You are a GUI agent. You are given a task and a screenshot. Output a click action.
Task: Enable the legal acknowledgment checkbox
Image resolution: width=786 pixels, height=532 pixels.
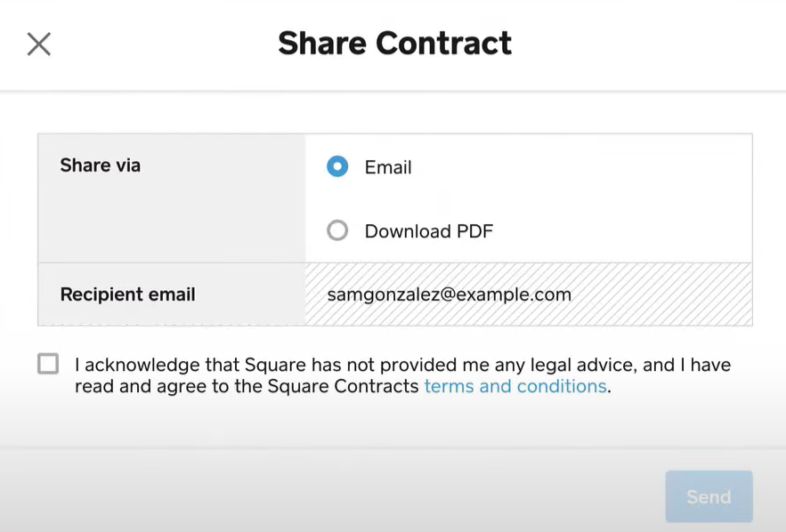pyautogui.click(x=48, y=364)
